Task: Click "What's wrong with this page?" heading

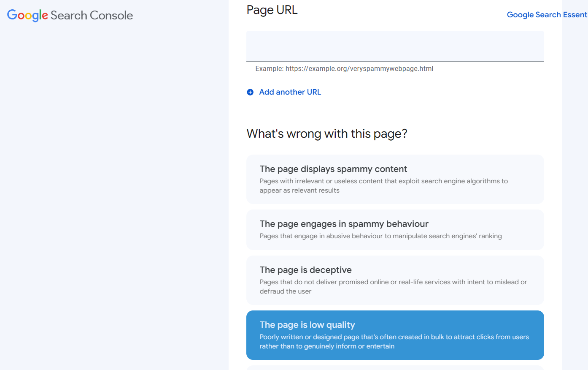Action: point(327,133)
